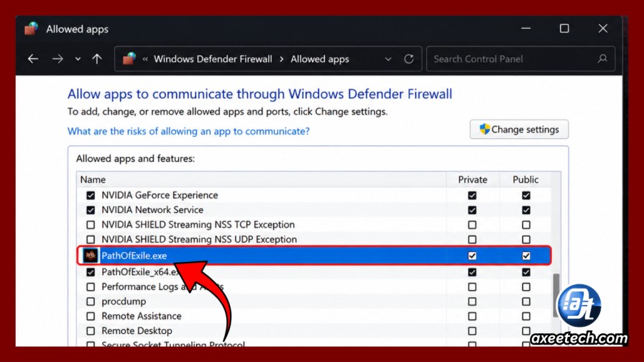
Task: Uncheck NVIDIA GeForce Experience name checkbox
Action: point(91,196)
